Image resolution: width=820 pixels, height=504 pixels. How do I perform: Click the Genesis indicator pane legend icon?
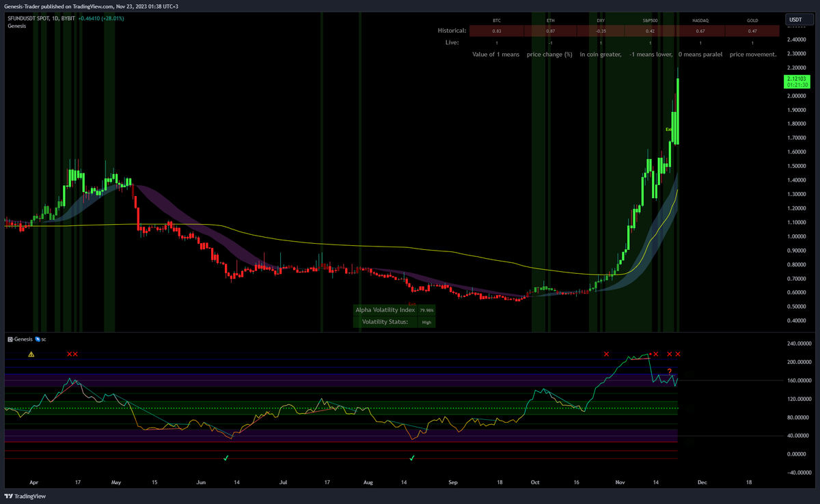coord(10,339)
